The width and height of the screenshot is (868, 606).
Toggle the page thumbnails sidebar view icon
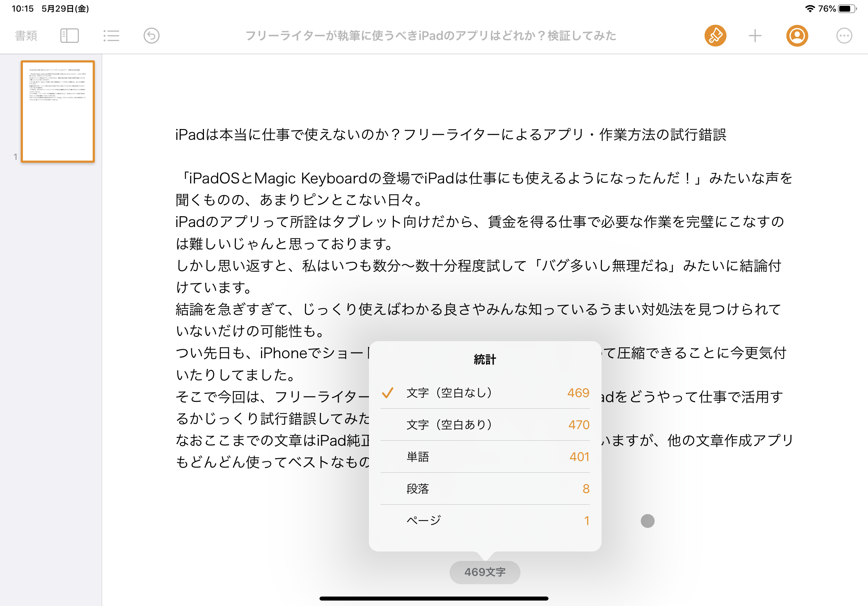point(69,36)
